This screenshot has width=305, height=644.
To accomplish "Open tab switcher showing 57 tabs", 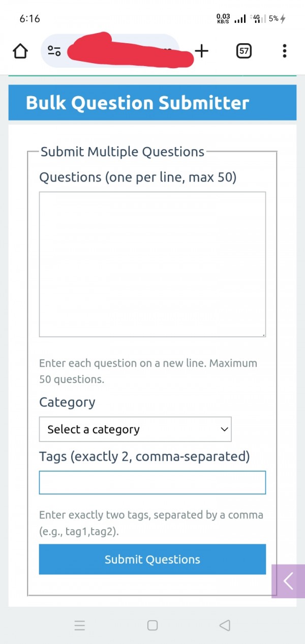I will pos(244,51).
